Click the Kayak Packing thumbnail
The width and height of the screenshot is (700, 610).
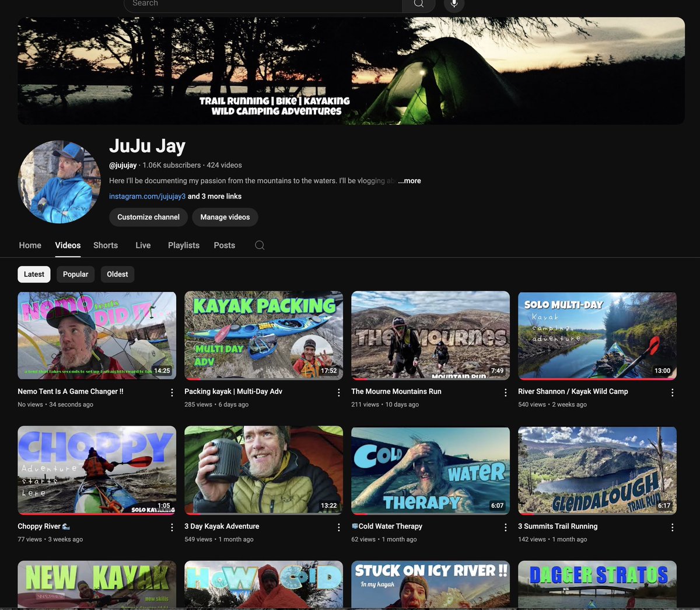[x=264, y=336]
